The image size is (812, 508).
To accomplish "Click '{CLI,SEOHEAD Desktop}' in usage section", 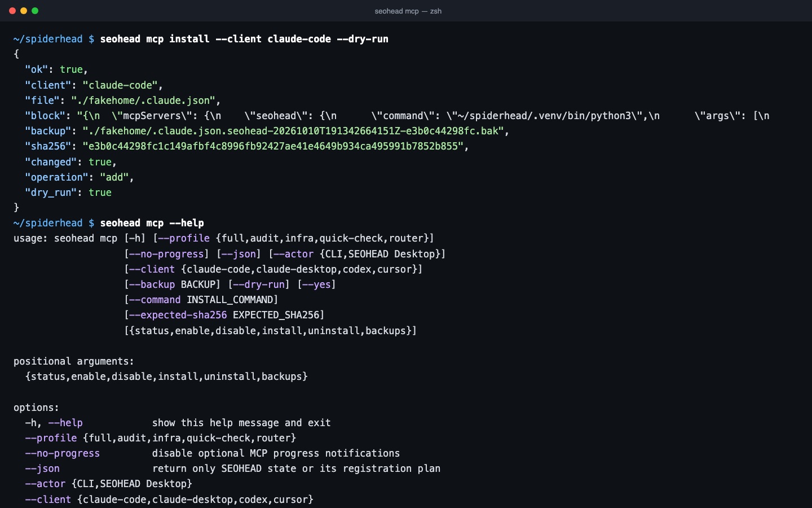I will click(380, 254).
